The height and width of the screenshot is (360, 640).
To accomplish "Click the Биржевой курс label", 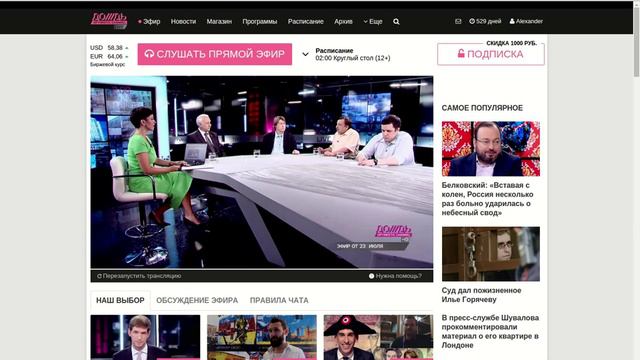I will pos(108,64).
